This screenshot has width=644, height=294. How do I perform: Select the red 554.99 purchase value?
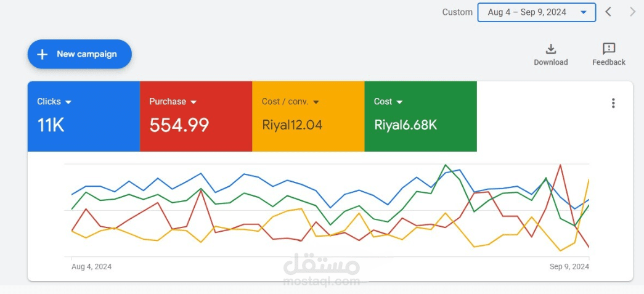click(x=179, y=125)
